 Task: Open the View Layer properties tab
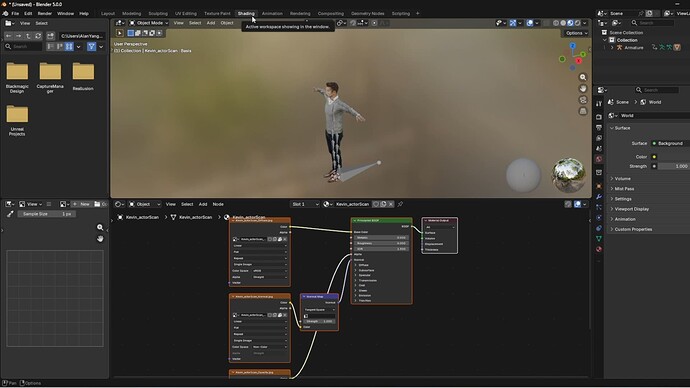click(599, 138)
